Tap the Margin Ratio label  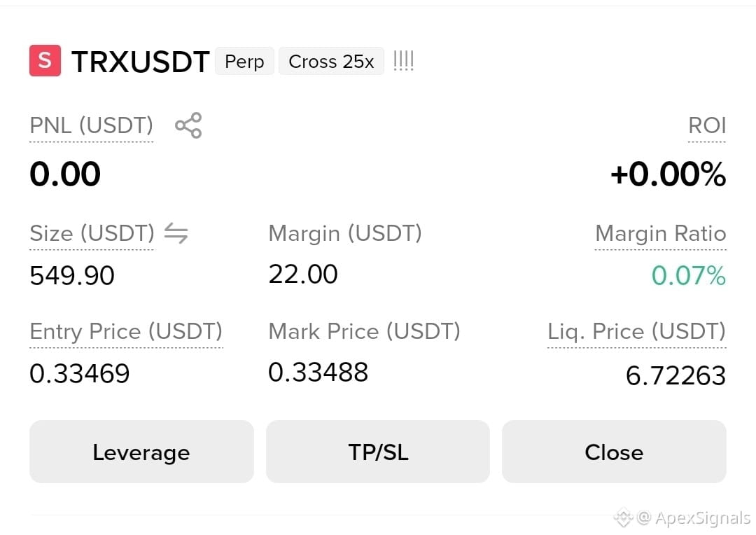(661, 233)
